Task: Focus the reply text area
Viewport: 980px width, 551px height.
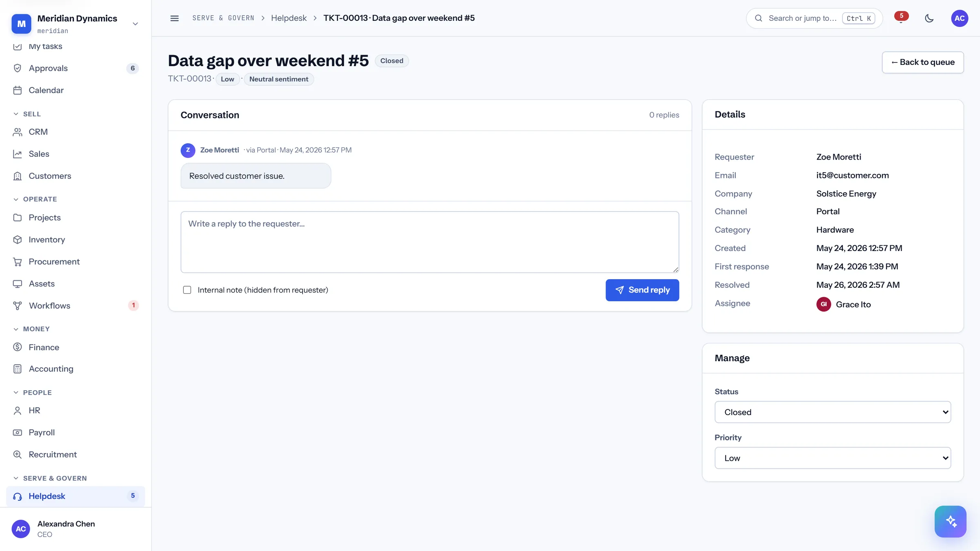Action: pyautogui.click(x=430, y=242)
